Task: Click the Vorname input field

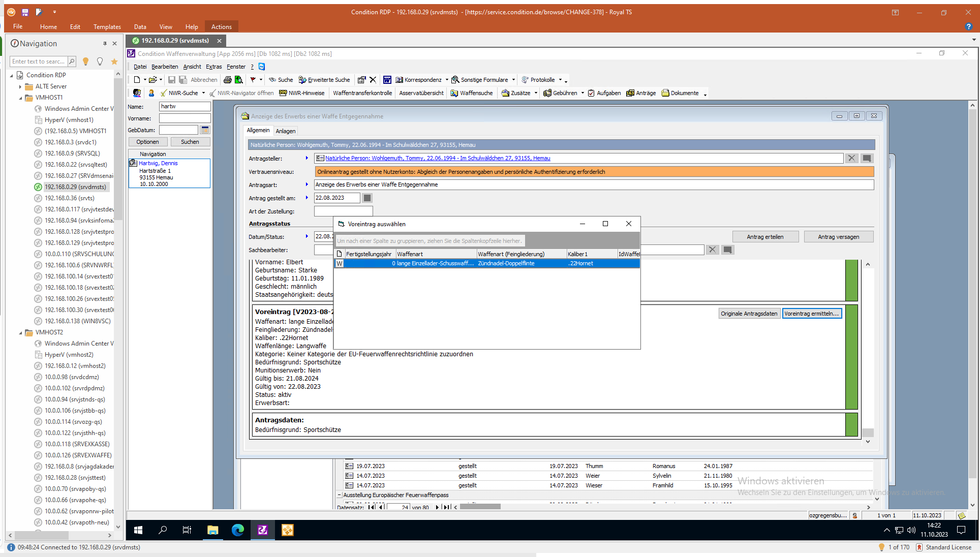Action: point(185,118)
